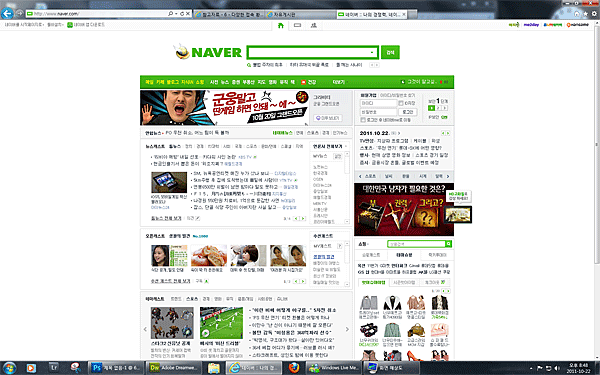
Task: Open the home icon in Naver's top bar
Action: click(280, 25)
